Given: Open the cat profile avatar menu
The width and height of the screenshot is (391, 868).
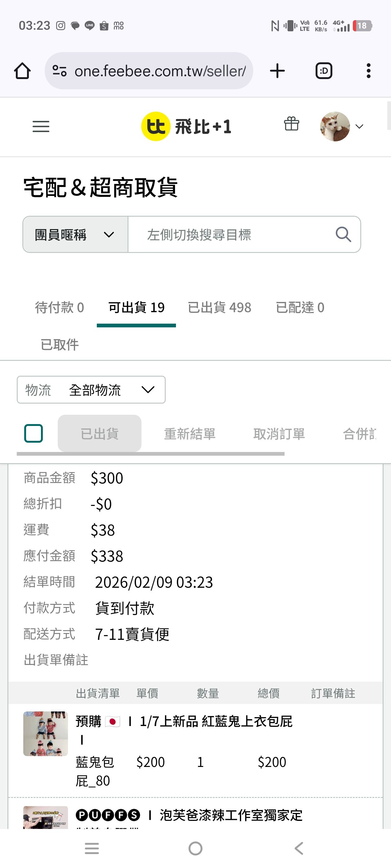Looking at the screenshot, I should tap(335, 126).
